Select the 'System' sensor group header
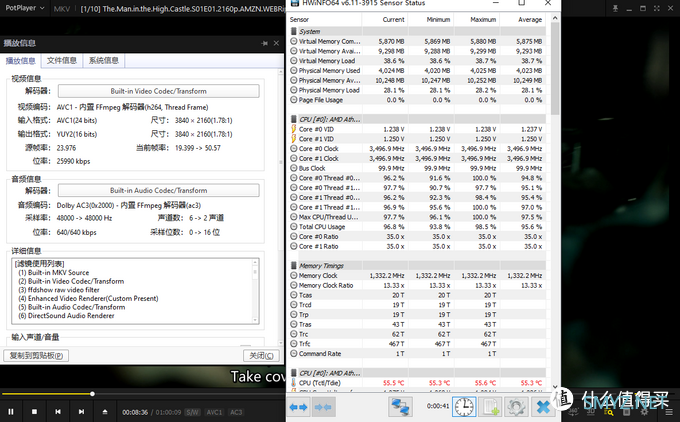The width and height of the screenshot is (680, 422). (417, 31)
